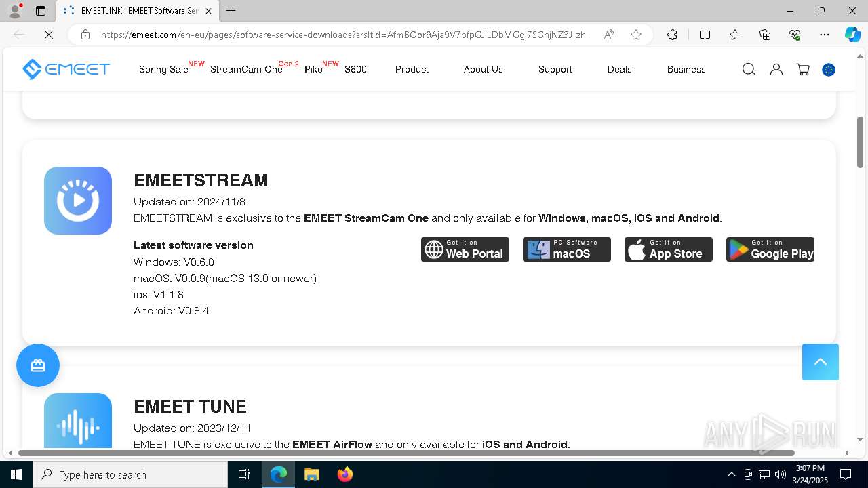The height and width of the screenshot is (488, 868).
Task: Add this page to favorites star
Action: tap(636, 35)
